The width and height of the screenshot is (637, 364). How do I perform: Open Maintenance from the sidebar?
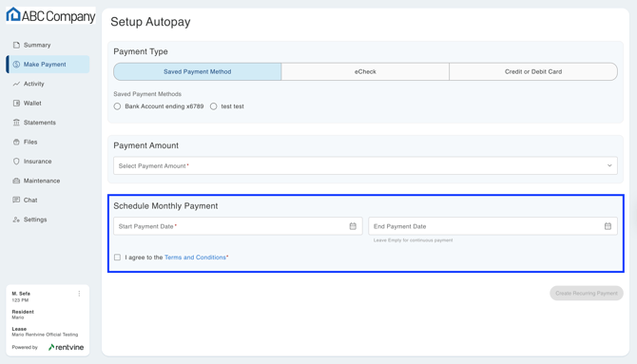(x=48, y=181)
